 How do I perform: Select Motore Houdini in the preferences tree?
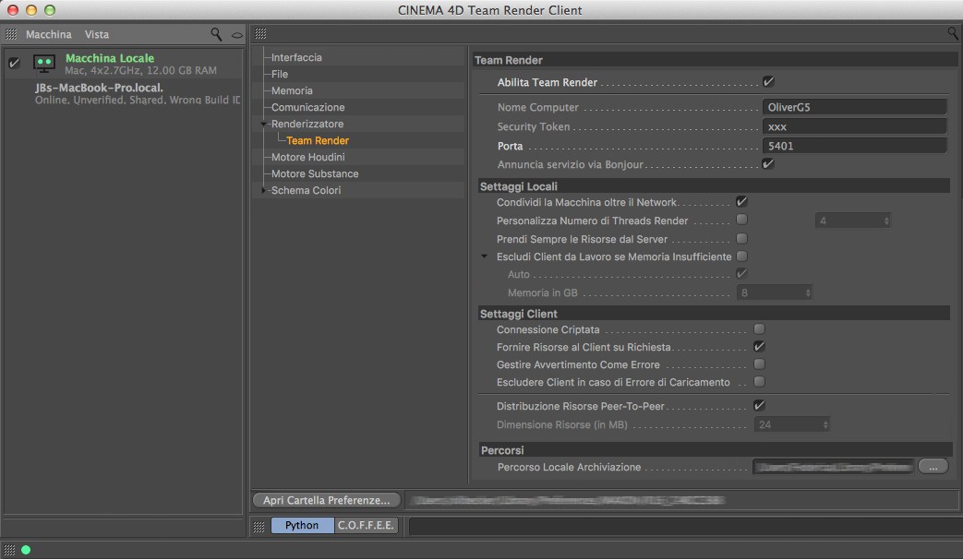point(307,157)
